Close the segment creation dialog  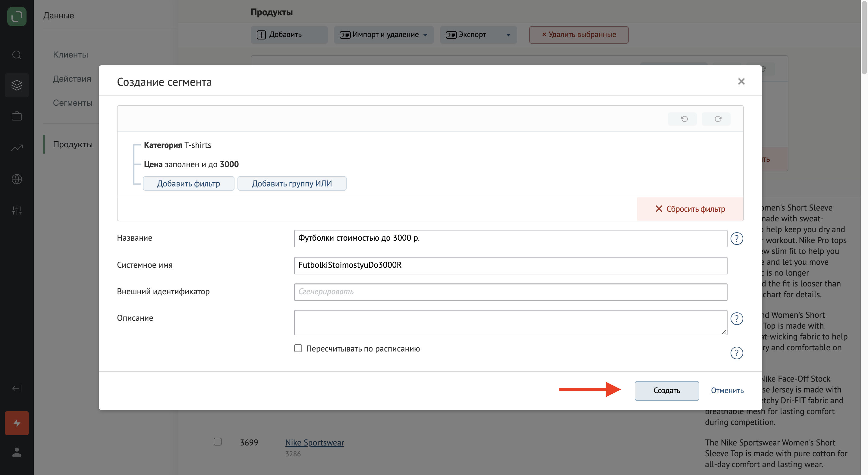pyautogui.click(x=741, y=81)
